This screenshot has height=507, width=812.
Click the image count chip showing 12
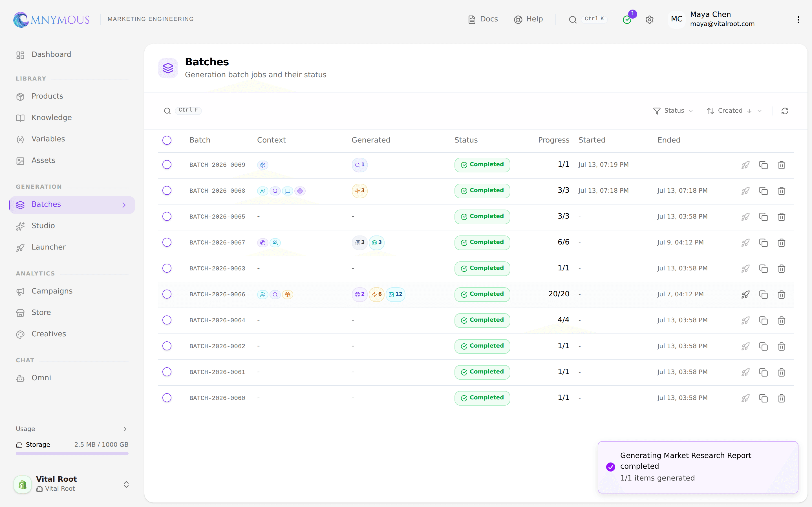[395, 294]
